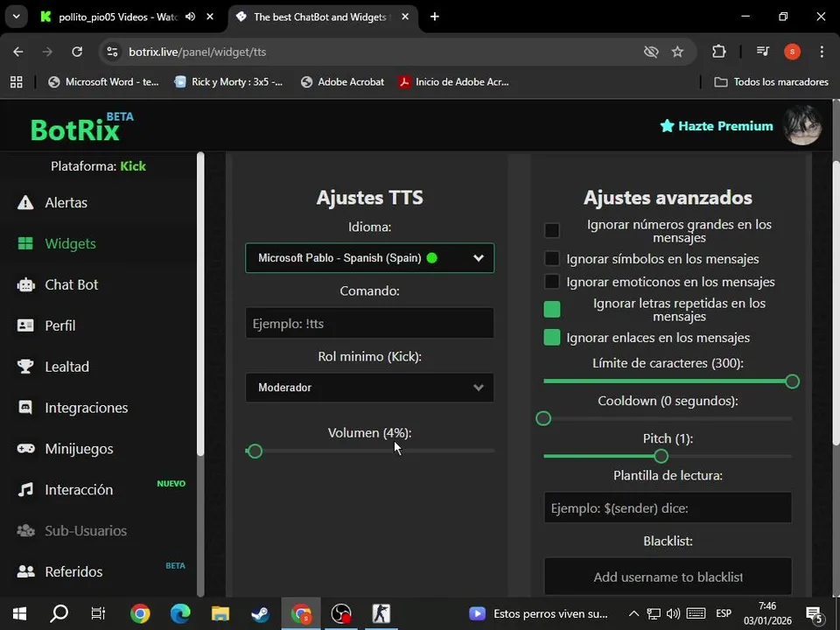
Task: Show hidden system tray icons chevron
Action: click(633, 613)
